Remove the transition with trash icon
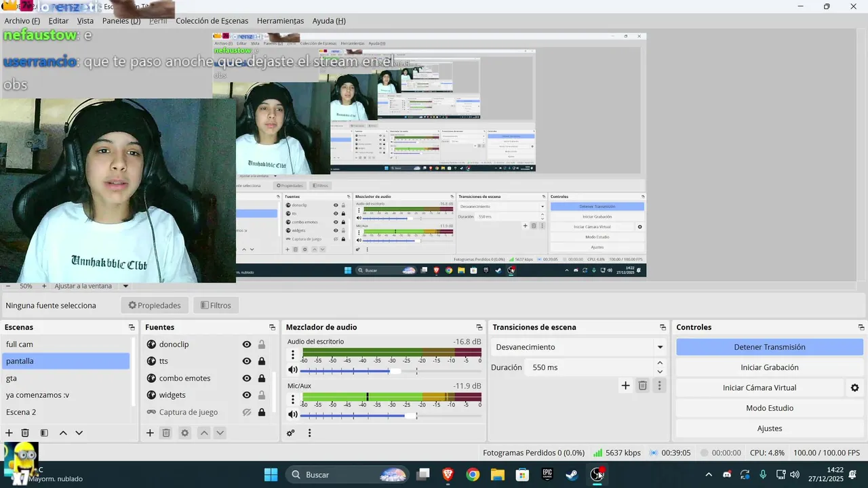 click(x=643, y=386)
